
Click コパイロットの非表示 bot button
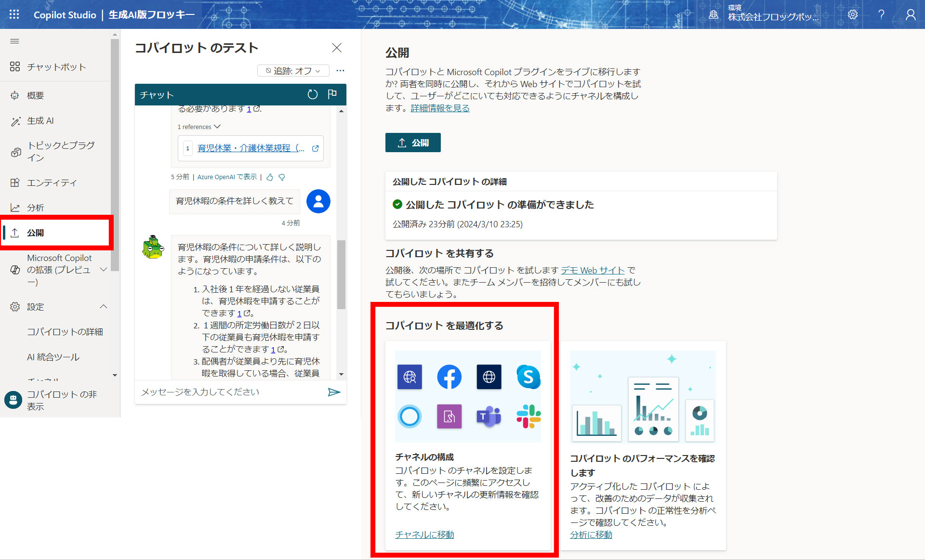13,400
